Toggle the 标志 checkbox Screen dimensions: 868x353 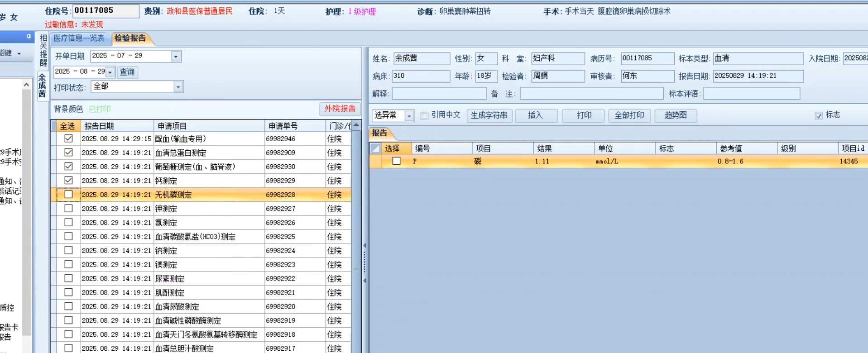click(819, 115)
